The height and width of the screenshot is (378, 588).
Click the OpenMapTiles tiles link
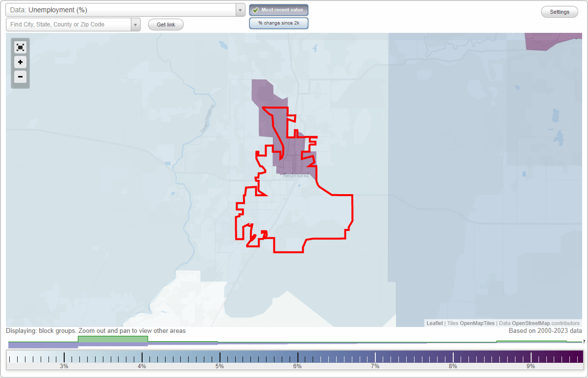coord(477,323)
